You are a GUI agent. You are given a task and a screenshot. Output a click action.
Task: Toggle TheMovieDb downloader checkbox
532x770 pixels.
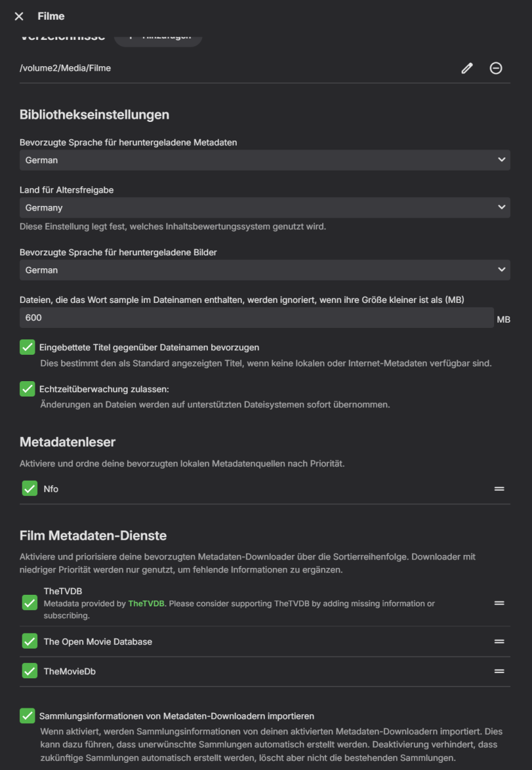(30, 671)
